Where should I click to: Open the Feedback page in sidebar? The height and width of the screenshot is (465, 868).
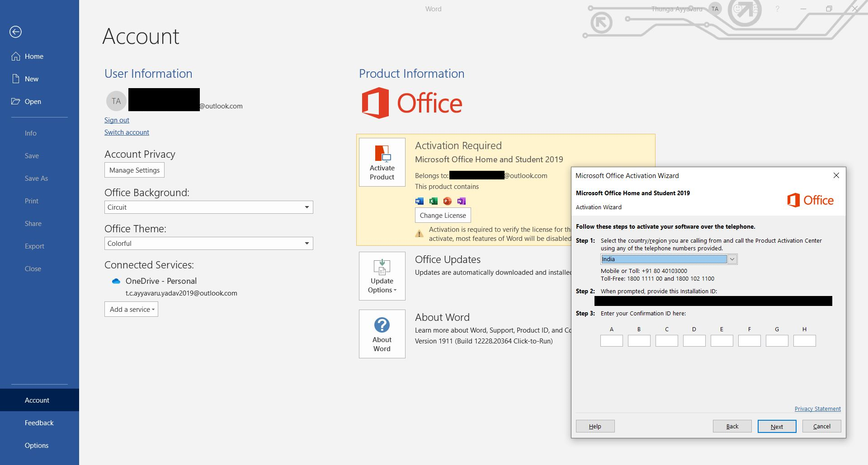point(39,423)
